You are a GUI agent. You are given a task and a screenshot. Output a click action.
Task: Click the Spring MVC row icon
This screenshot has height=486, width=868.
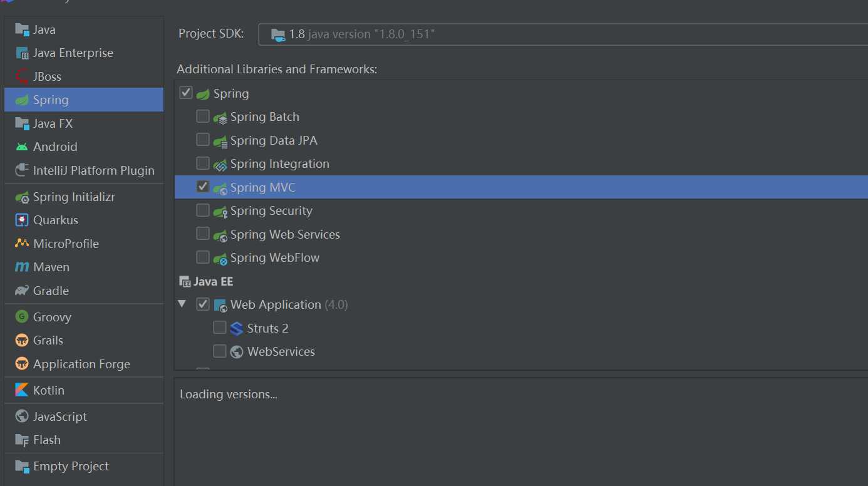click(220, 188)
